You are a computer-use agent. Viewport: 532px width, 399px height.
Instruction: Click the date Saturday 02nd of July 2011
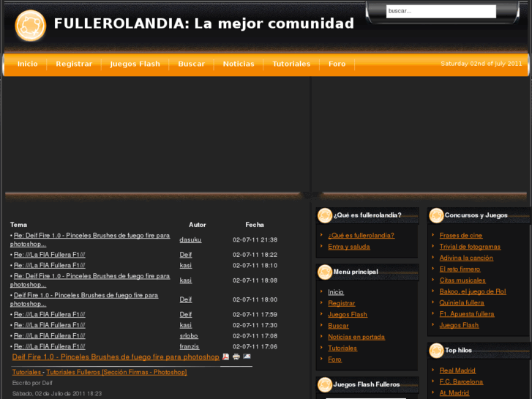481,64
